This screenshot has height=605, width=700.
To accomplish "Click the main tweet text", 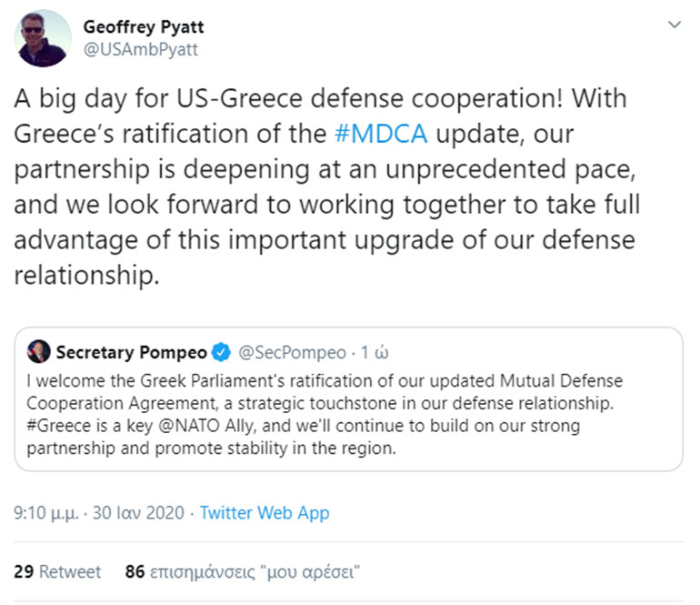I will (327, 187).
